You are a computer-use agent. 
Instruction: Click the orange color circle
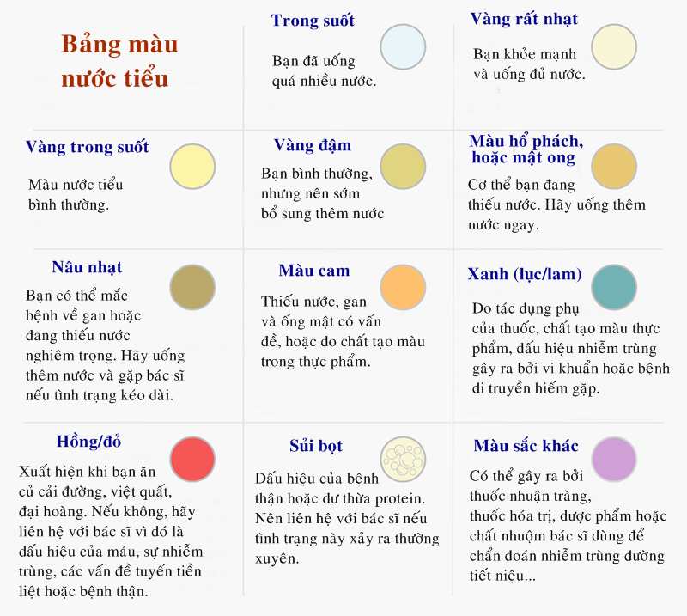click(x=403, y=287)
